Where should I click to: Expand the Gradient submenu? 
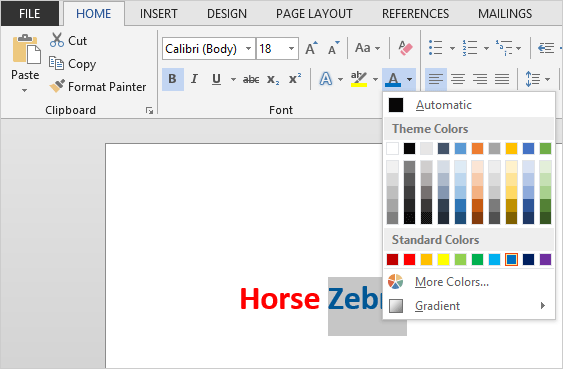click(x=469, y=306)
